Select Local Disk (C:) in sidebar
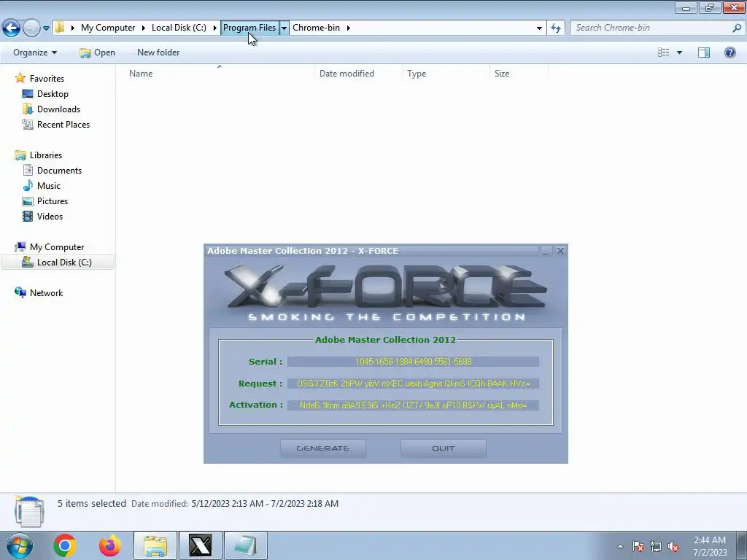 58,262
